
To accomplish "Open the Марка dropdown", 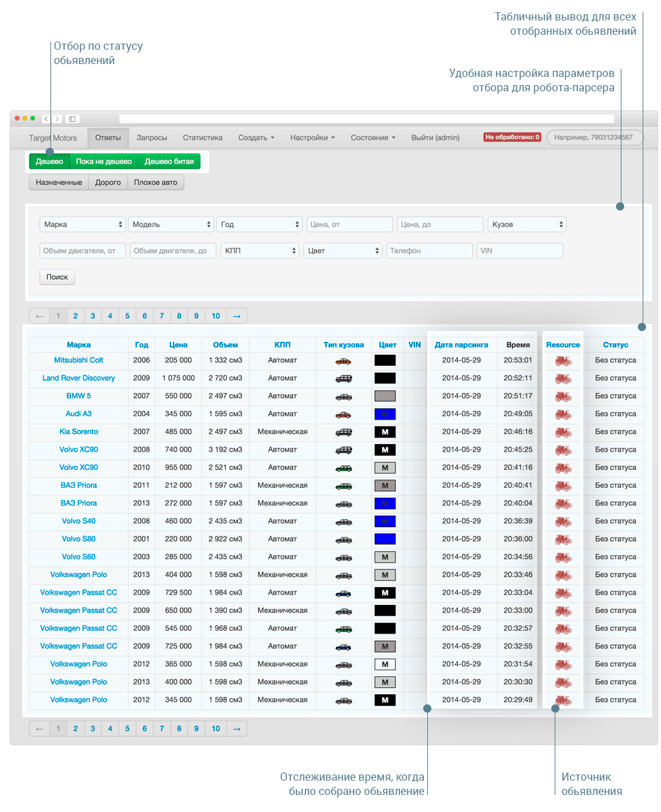I will tap(82, 224).
